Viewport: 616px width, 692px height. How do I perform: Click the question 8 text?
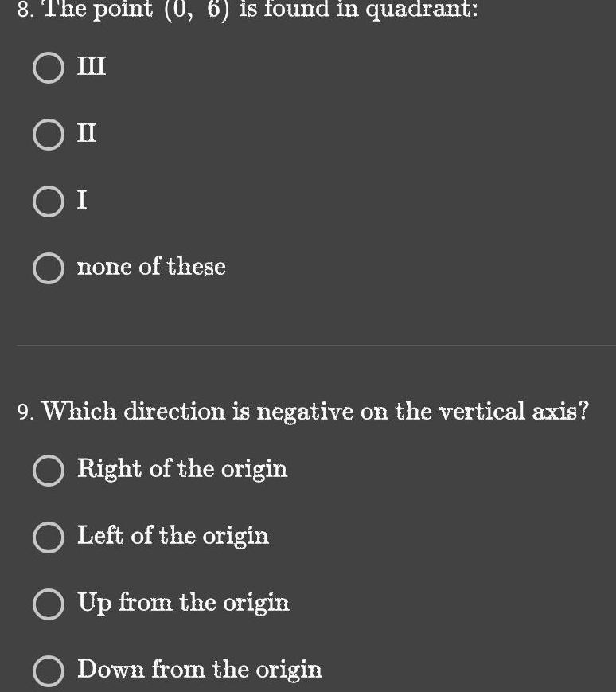point(247,10)
